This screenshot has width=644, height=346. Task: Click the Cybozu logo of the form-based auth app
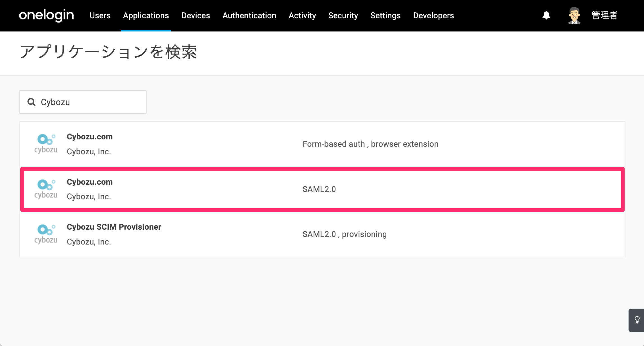46,144
